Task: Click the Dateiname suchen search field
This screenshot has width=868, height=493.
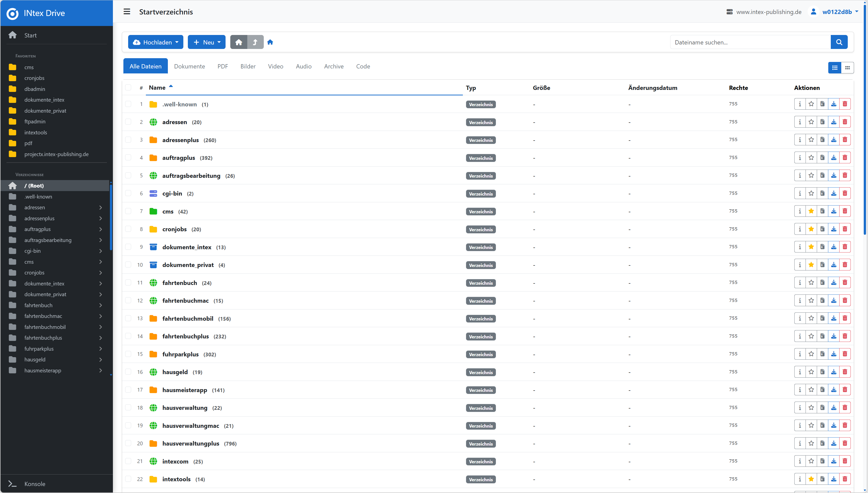Action: [750, 42]
